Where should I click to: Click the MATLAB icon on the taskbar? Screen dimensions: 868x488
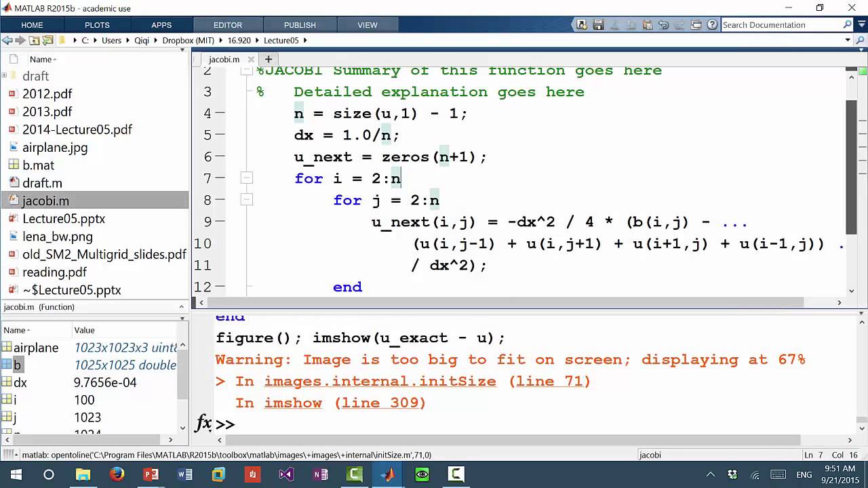tap(388, 474)
